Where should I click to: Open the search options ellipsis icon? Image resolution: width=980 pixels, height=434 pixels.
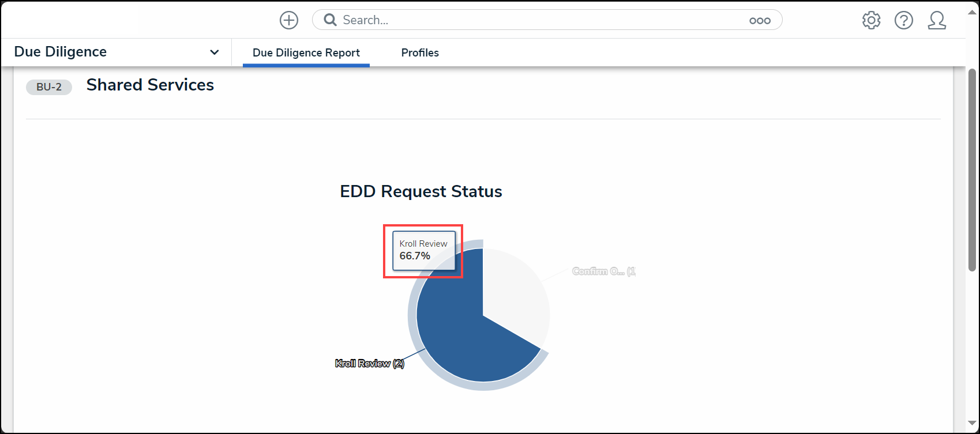[760, 21]
